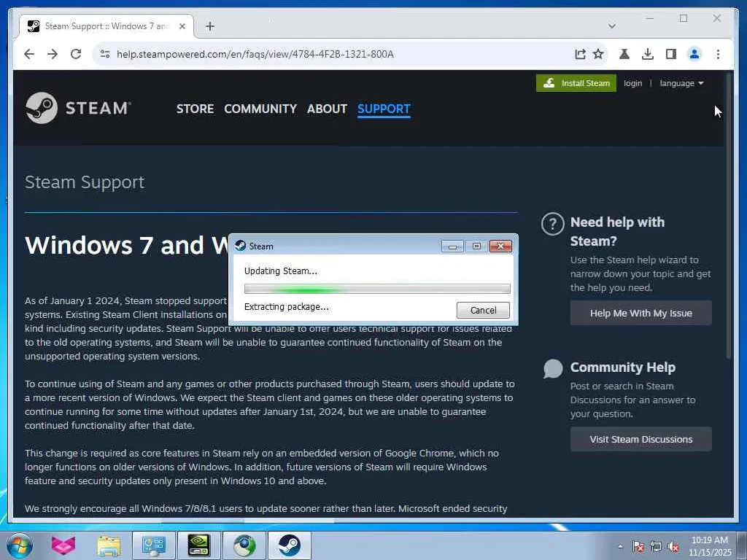This screenshot has width=747, height=560.
Task: Minimize the Steam updater dialog
Action: pyautogui.click(x=452, y=246)
